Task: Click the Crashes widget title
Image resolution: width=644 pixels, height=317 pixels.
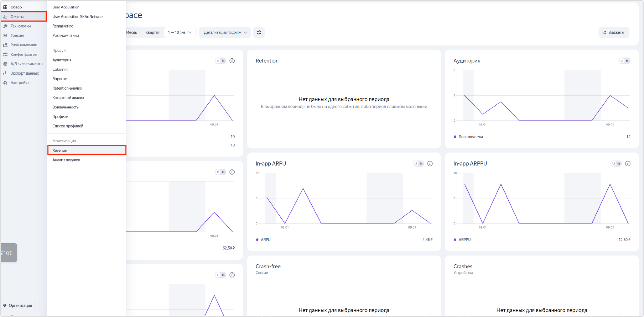Action: [x=463, y=267]
